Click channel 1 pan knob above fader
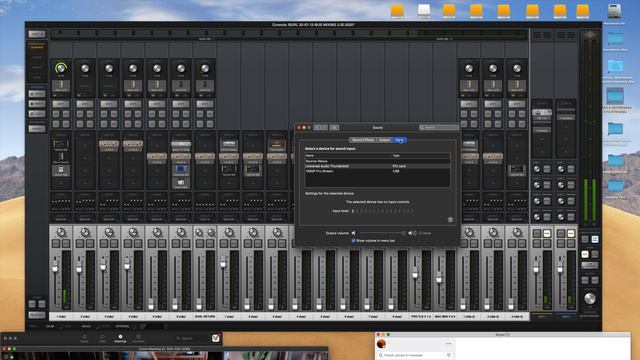The image size is (640, 360). coord(61,232)
